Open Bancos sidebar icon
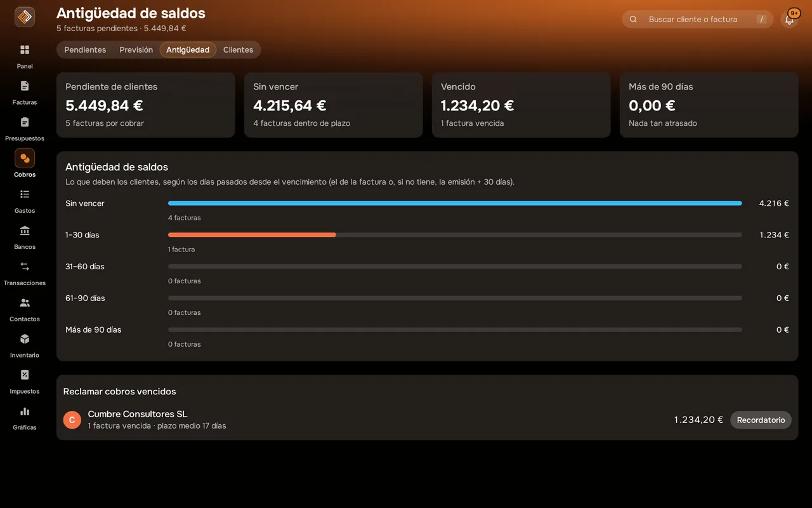The width and height of the screenshot is (812, 508). [x=25, y=231]
